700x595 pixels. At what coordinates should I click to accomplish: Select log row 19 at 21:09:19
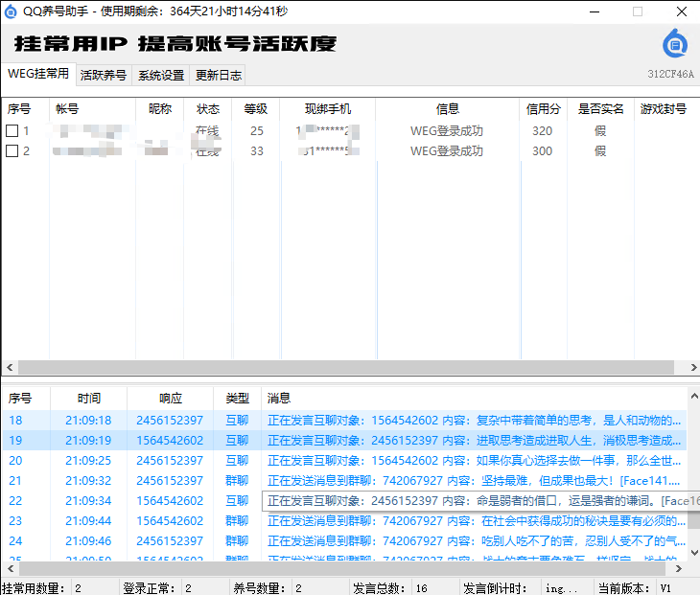pyautogui.click(x=344, y=440)
